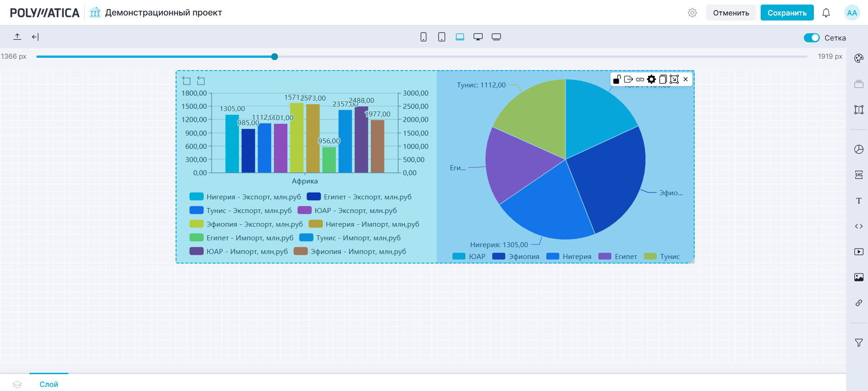Image resolution: width=868 pixels, height=391 pixels.
Task: Add a chart widget from sidebar
Action: pos(858,149)
